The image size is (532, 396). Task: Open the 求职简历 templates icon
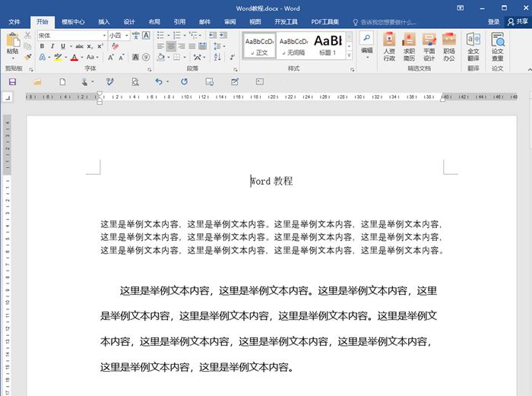pyautogui.click(x=409, y=47)
